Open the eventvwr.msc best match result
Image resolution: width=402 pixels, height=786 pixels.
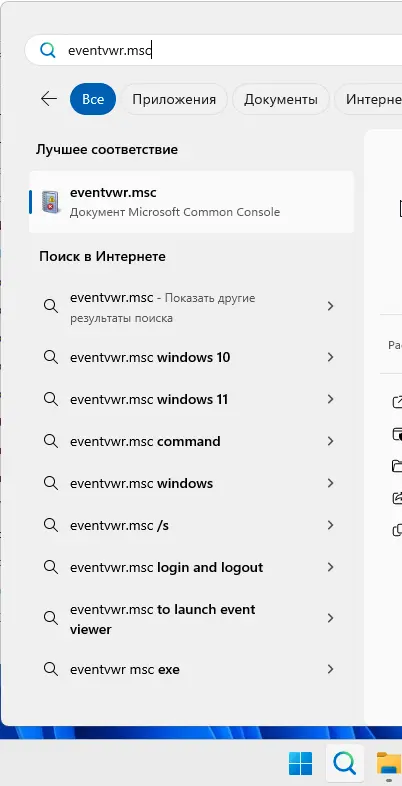click(x=191, y=202)
